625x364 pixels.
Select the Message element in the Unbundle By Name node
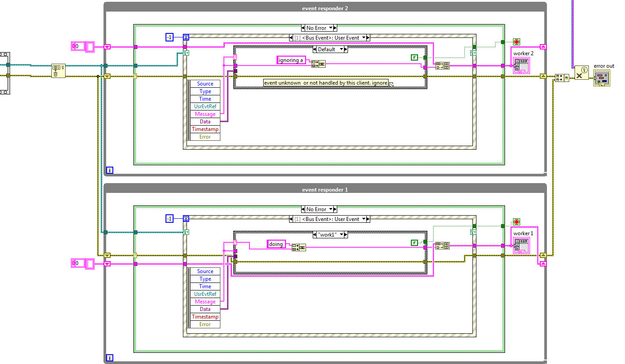pos(205,114)
